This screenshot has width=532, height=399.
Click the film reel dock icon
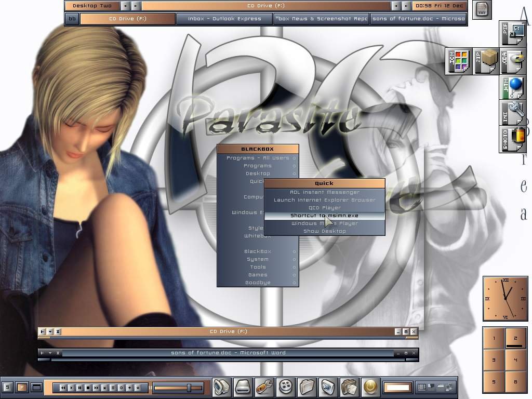pos(286,387)
